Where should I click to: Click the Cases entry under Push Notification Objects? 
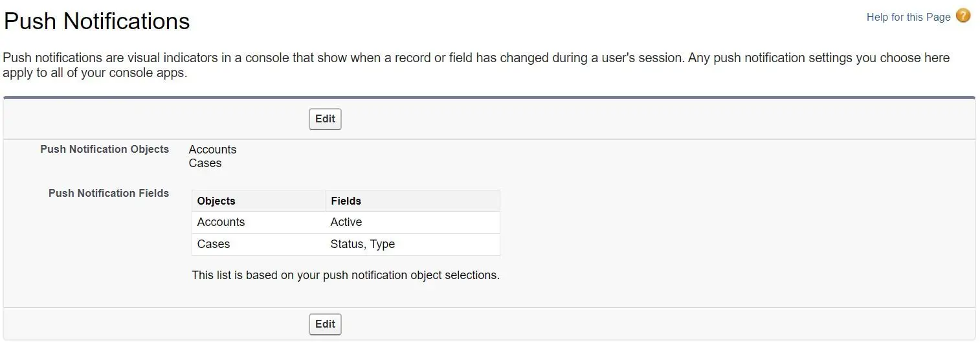coord(205,163)
